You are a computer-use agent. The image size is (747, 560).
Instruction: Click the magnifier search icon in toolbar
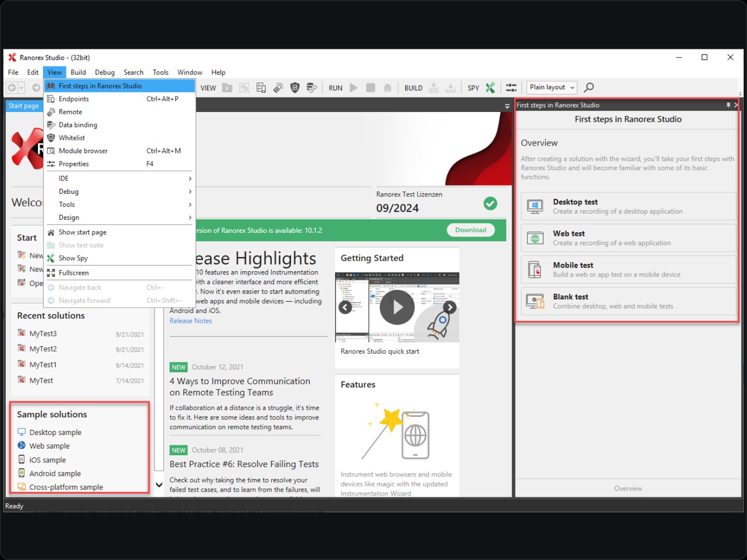[589, 88]
